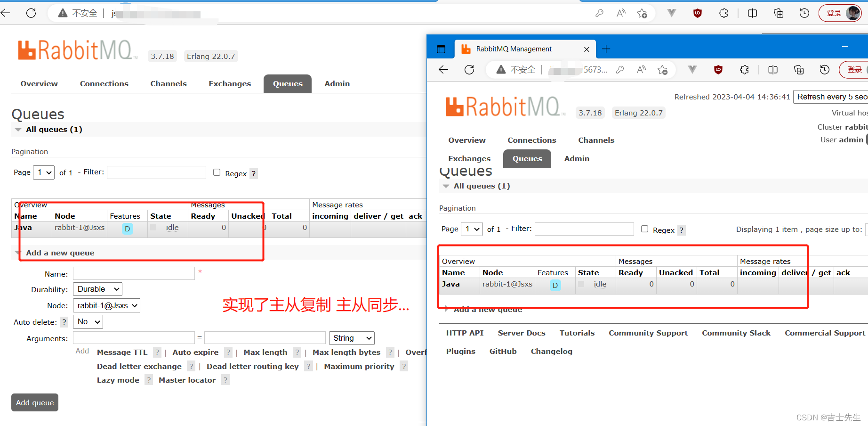Open collections icon in left browser toolbar
Viewport: 868px width, 426px height.
779,13
